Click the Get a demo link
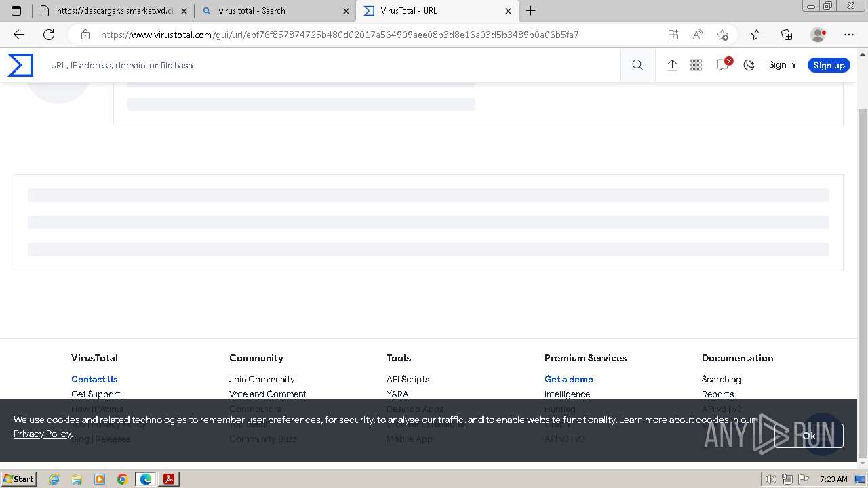Viewport: 868px width, 488px height. tap(568, 379)
